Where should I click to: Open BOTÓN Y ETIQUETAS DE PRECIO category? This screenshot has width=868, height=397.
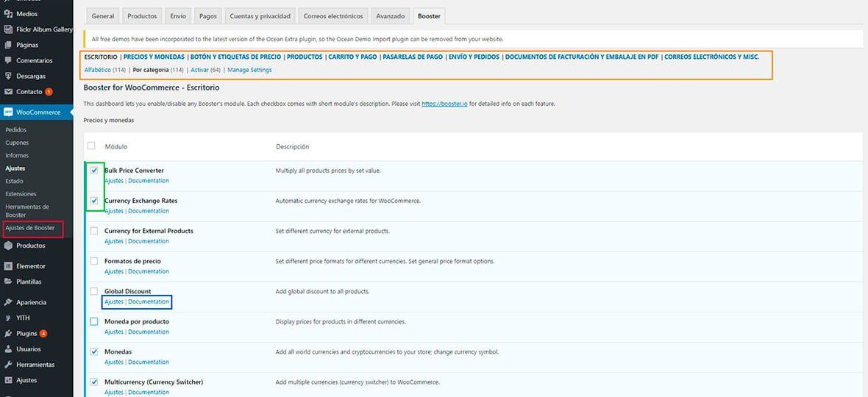click(x=235, y=57)
